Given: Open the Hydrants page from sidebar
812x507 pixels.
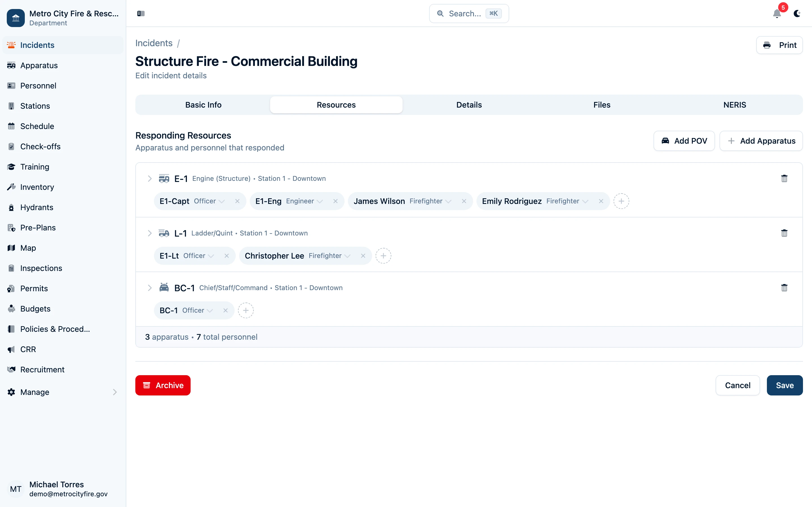Looking at the screenshot, I should pos(37,207).
